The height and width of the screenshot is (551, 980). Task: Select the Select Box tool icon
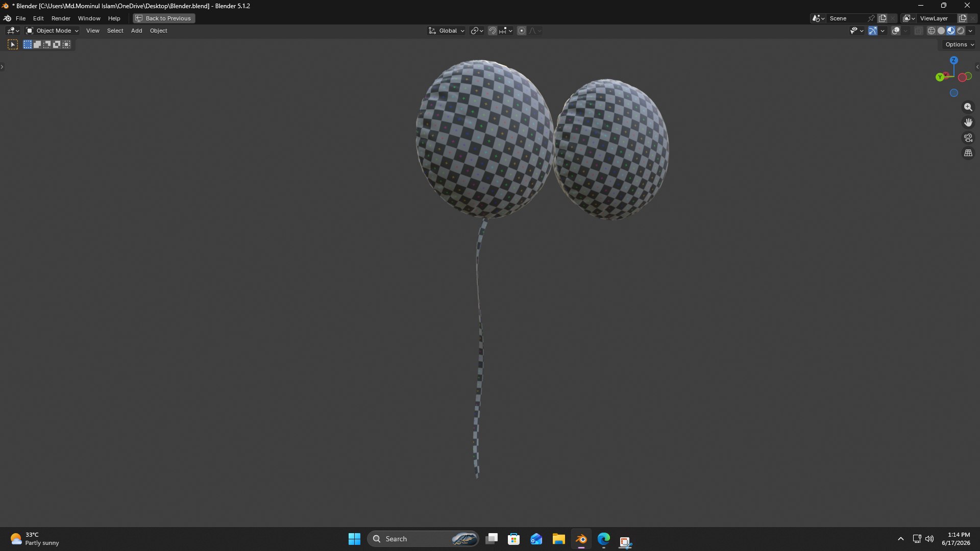pyautogui.click(x=13, y=44)
